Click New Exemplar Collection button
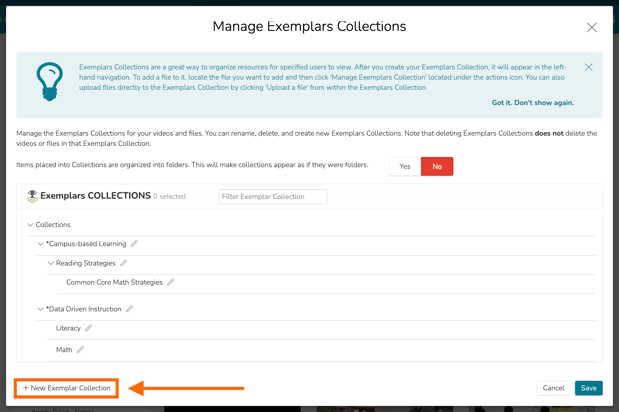This screenshot has width=619, height=412. click(66, 388)
